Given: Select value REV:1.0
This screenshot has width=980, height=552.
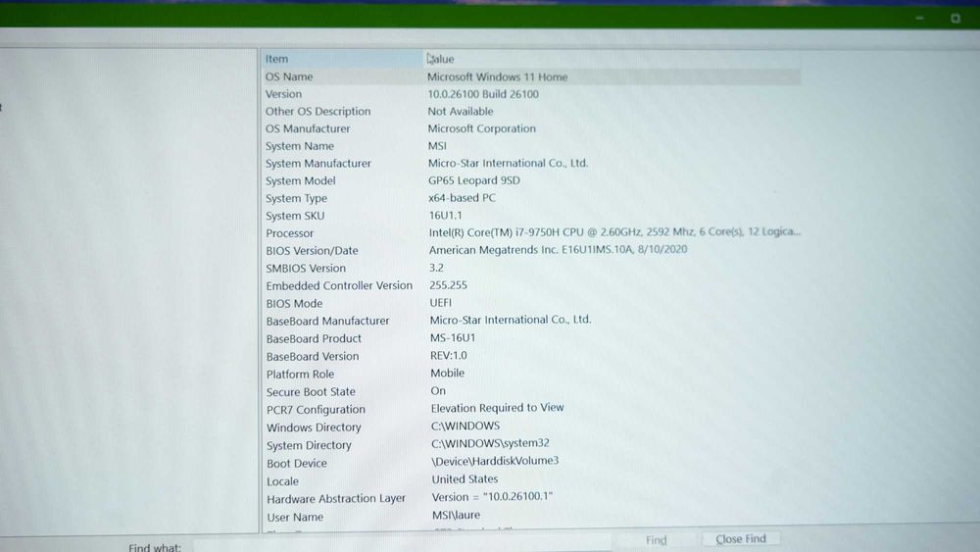Looking at the screenshot, I should coord(449,356).
